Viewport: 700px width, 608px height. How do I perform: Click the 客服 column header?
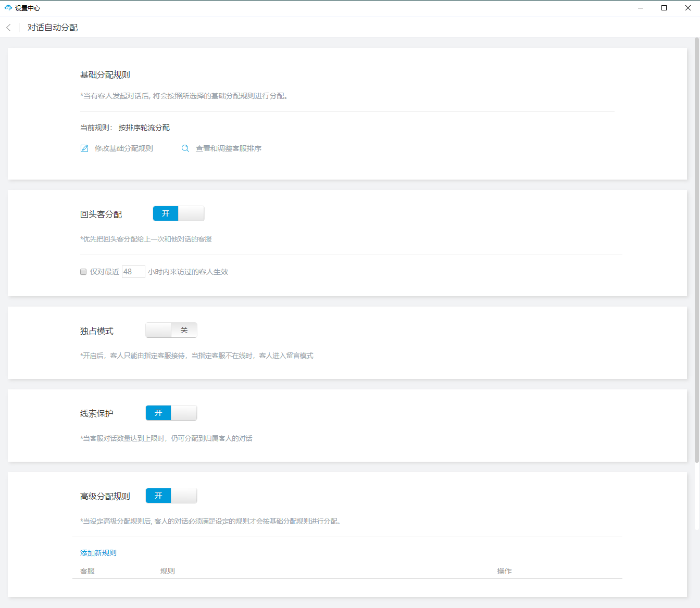(87, 571)
